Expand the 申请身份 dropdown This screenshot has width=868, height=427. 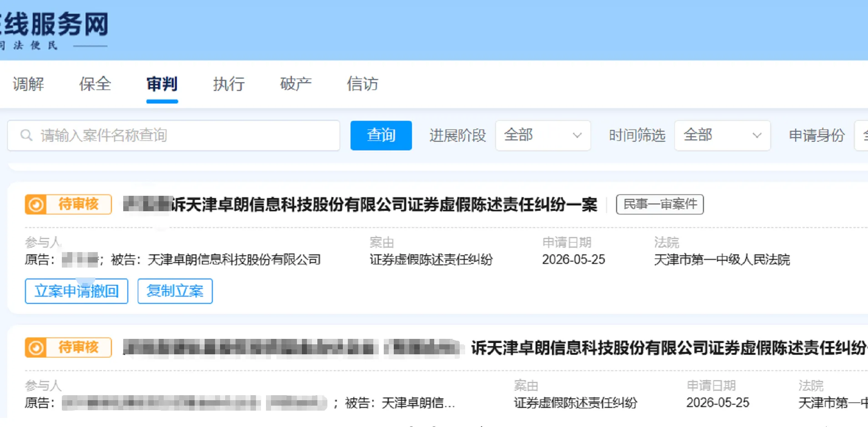coord(861,135)
